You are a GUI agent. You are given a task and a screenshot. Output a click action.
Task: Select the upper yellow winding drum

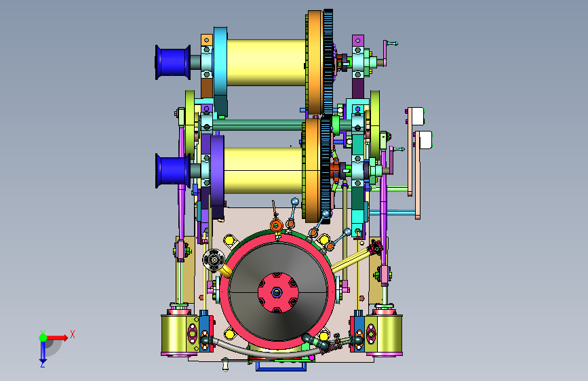click(266, 62)
